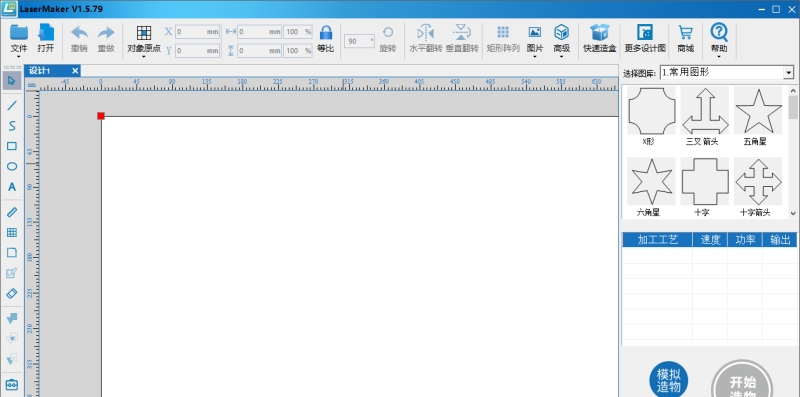Click the 垂直翻转 vertical flip icon
This screenshot has height=397, width=800.
click(x=462, y=33)
